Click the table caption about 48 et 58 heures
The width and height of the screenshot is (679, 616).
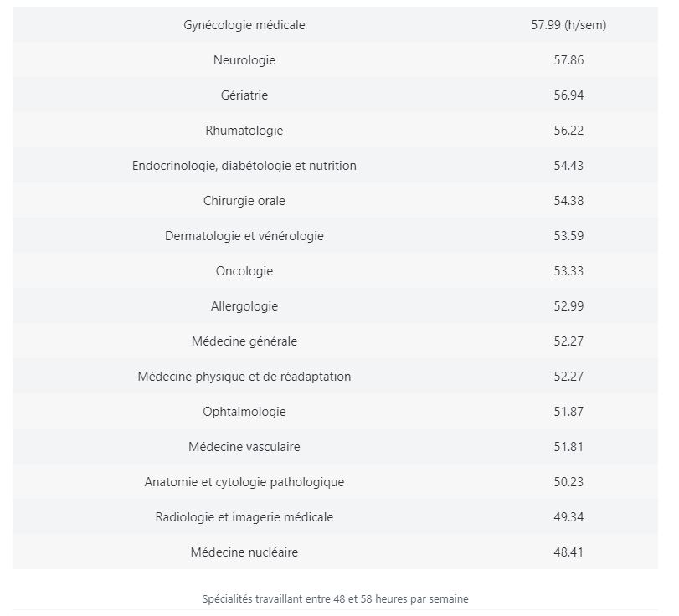coord(335,599)
